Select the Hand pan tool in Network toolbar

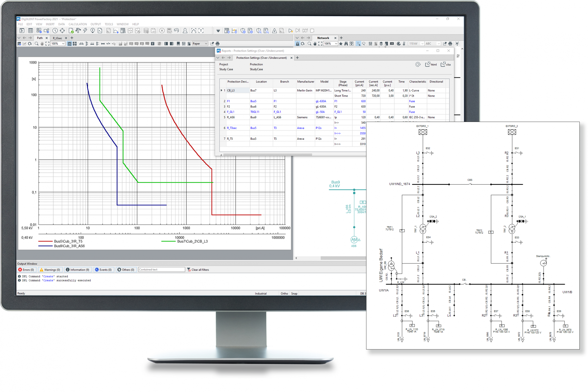point(315,44)
